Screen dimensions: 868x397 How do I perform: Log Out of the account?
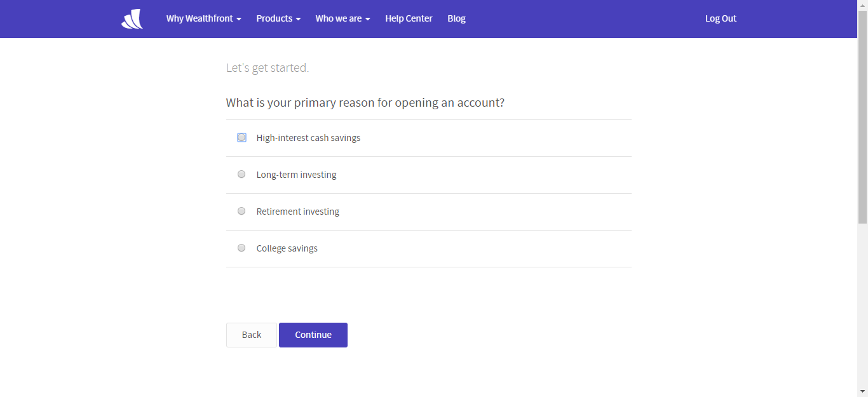tap(721, 19)
